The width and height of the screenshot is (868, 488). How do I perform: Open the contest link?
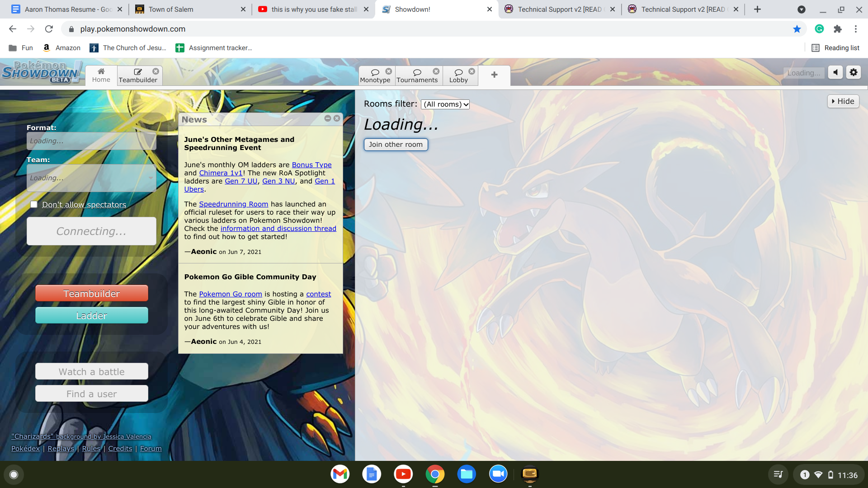pos(319,294)
